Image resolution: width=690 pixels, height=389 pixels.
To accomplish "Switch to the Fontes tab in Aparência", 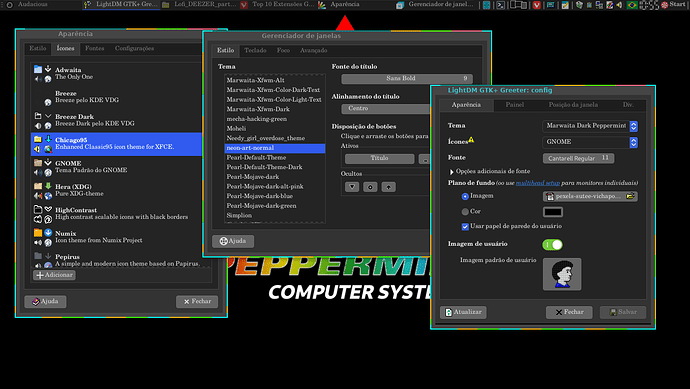I will point(95,48).
